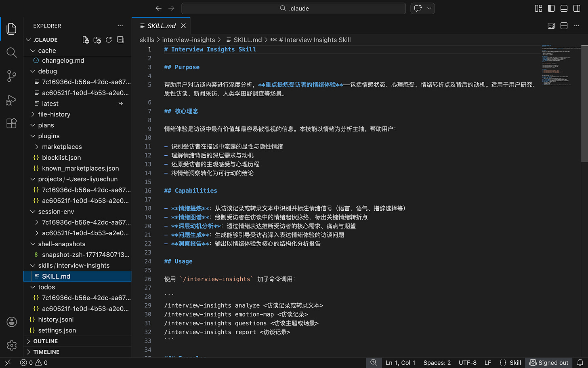Refresh the Explorer file tree
The height and width of the screenshot is (368, 588).
pos(109,40)
